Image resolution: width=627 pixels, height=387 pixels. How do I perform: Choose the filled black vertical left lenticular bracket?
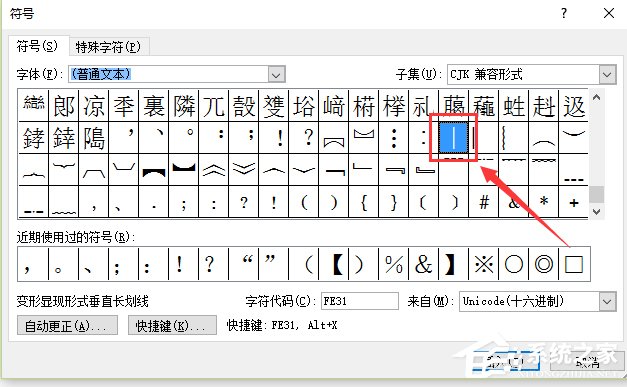click(154, 170)
